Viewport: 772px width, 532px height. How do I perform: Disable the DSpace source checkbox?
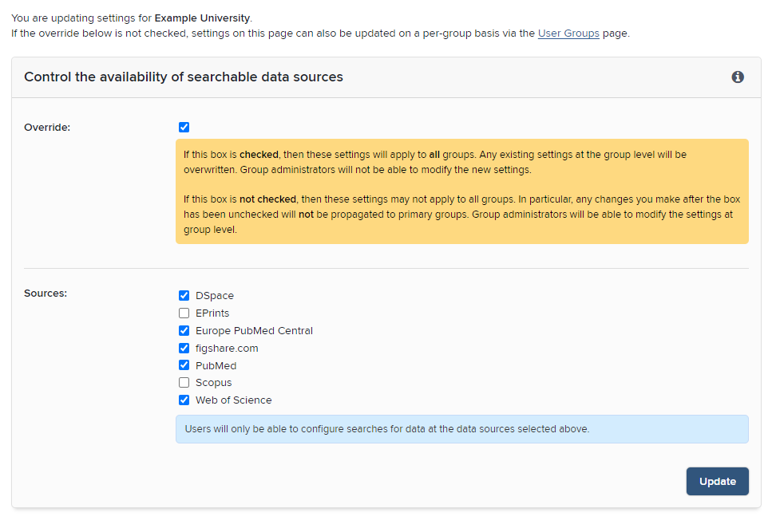pyautogui.click(x=184, y=296)
